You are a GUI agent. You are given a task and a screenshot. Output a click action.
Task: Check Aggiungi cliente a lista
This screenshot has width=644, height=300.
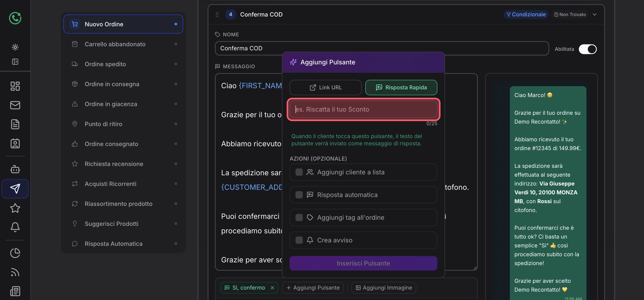tap(299, 172)
